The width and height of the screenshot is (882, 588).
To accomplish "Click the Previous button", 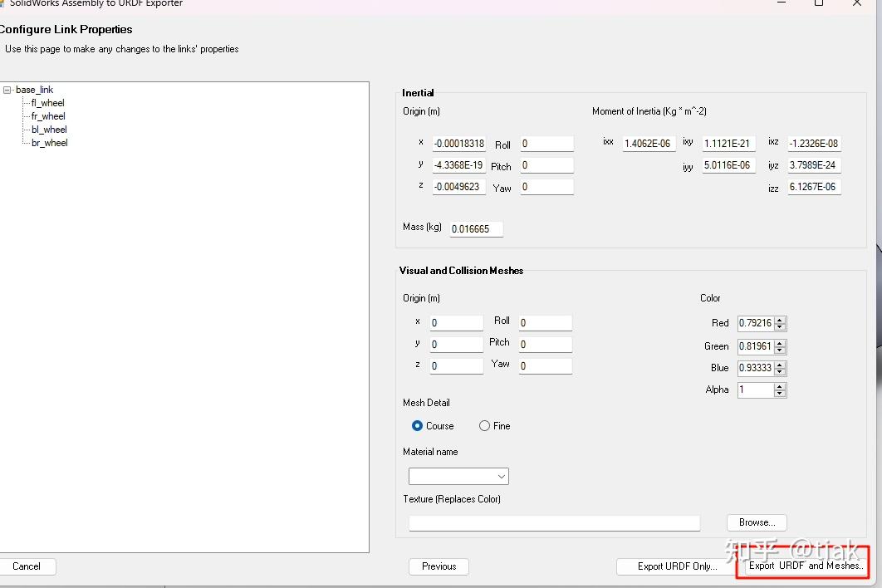I will [439, 566].
